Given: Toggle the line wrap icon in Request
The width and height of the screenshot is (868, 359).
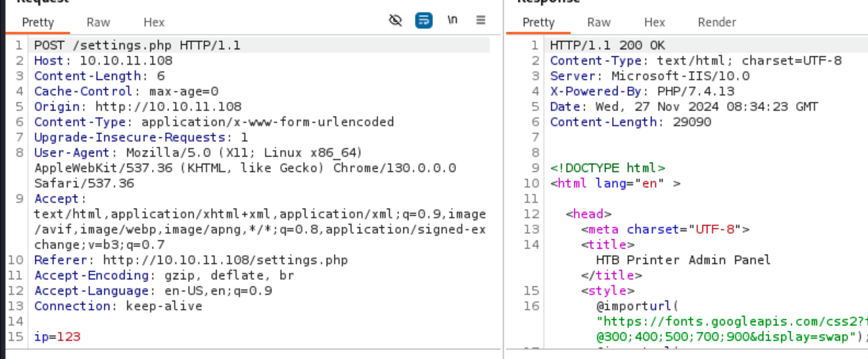Looking at the screenshot, I should 424,21.
